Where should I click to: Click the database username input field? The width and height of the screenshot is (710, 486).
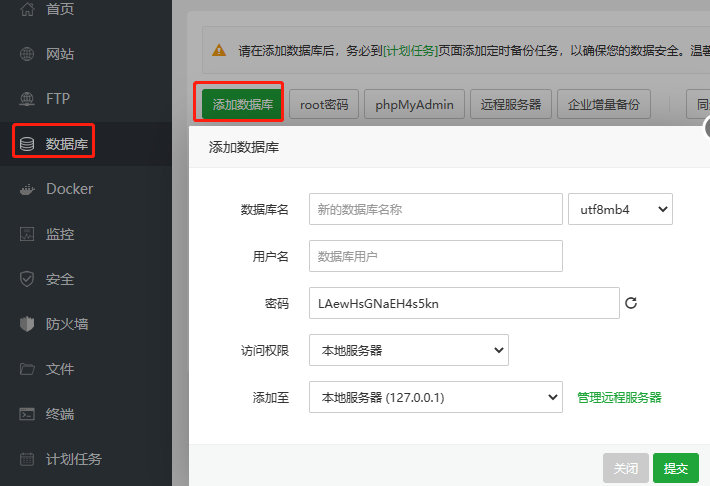pyautogui.click(x=435, y=256)
